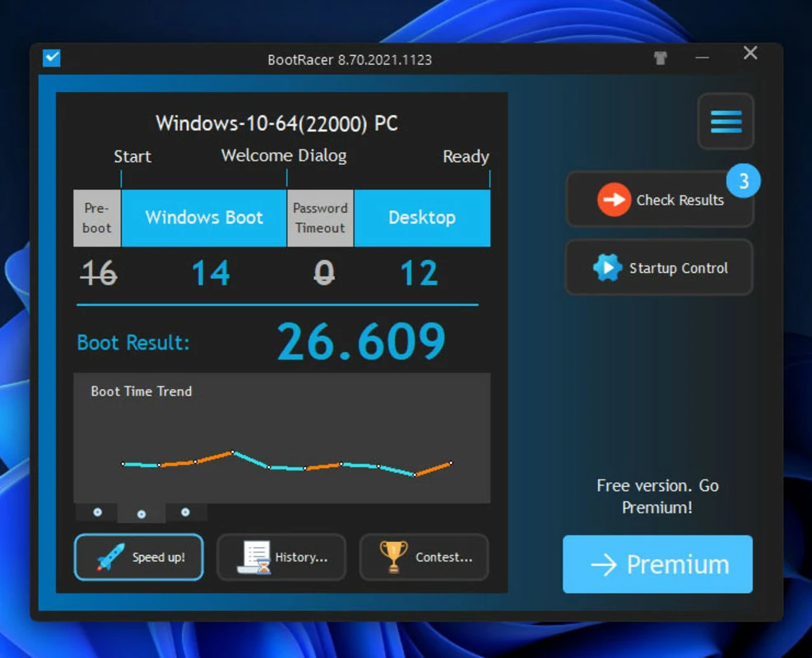This screenshot has height=658, width=812.
Task: Select the Desktop stage block
Action: click(422, 218)
